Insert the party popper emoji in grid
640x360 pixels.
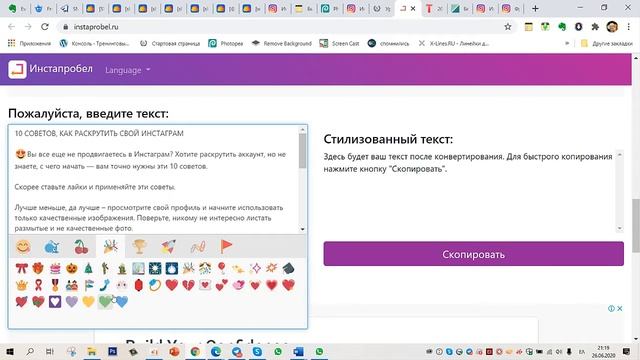coord(188,269)
